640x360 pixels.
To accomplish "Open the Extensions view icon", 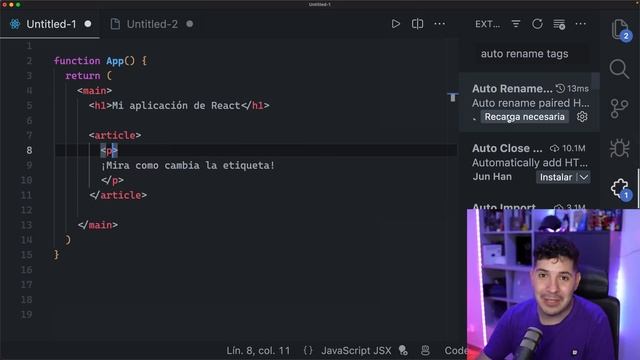I will (620, 189).
